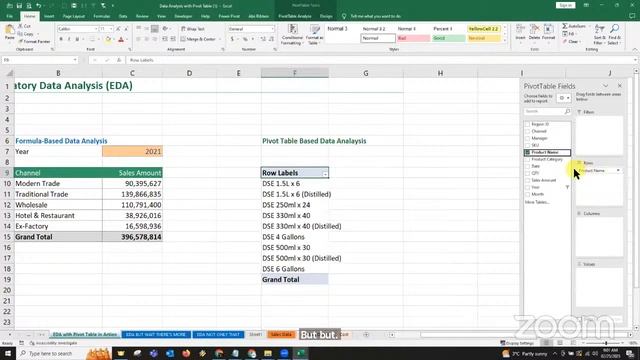Open the font name dropdown
This screenshot has height=360, width=640.
(x=96, y=29)
